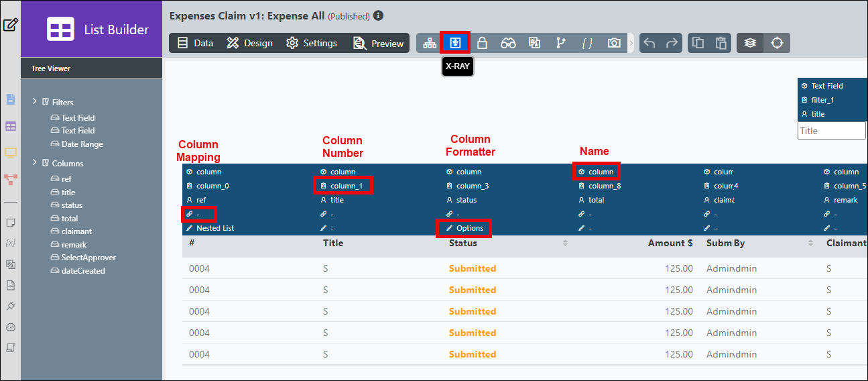Open the JSON definition curly braces icon
Screen dimensions: 868x381
tap(587, 43)
